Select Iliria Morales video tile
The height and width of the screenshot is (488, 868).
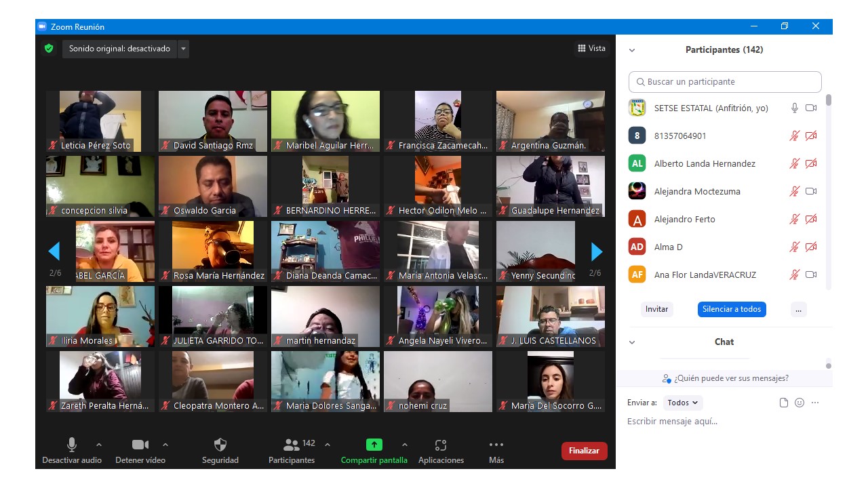[x=100, y=317]
